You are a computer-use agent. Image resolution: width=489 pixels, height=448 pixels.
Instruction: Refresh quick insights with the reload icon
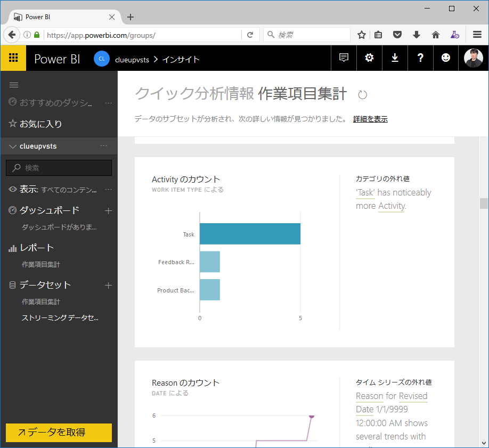pyautogui.click(x=362, y=95)
